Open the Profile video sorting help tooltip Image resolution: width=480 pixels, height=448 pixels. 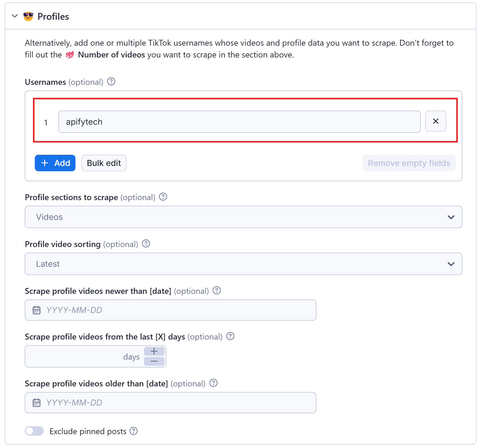click(x=146, y=243)
